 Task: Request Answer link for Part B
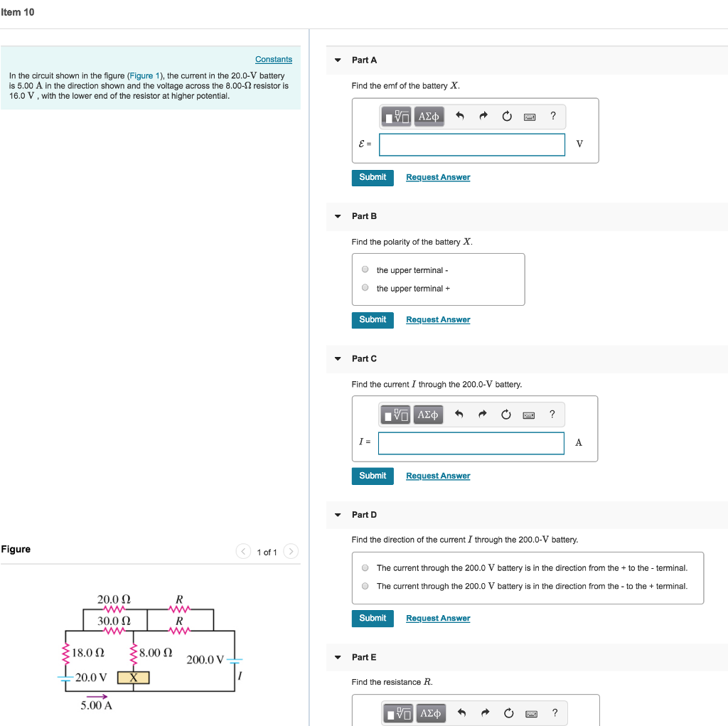point(438,319)
